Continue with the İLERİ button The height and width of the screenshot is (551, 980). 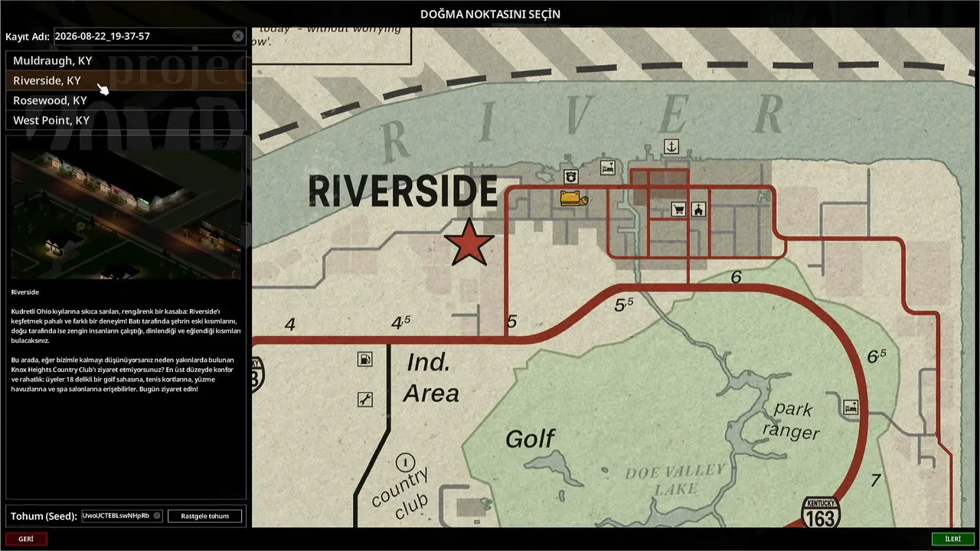pyautogui.click(x=952, y=539)
